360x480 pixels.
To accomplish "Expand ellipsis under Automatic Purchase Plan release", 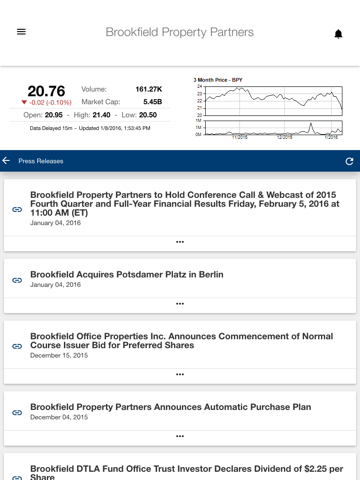I will tap(180, 436).
